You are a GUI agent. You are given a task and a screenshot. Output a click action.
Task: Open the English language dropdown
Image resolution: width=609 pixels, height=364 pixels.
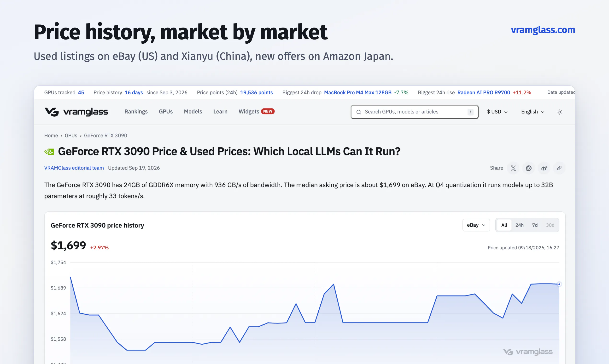click(x=533, y=112)
